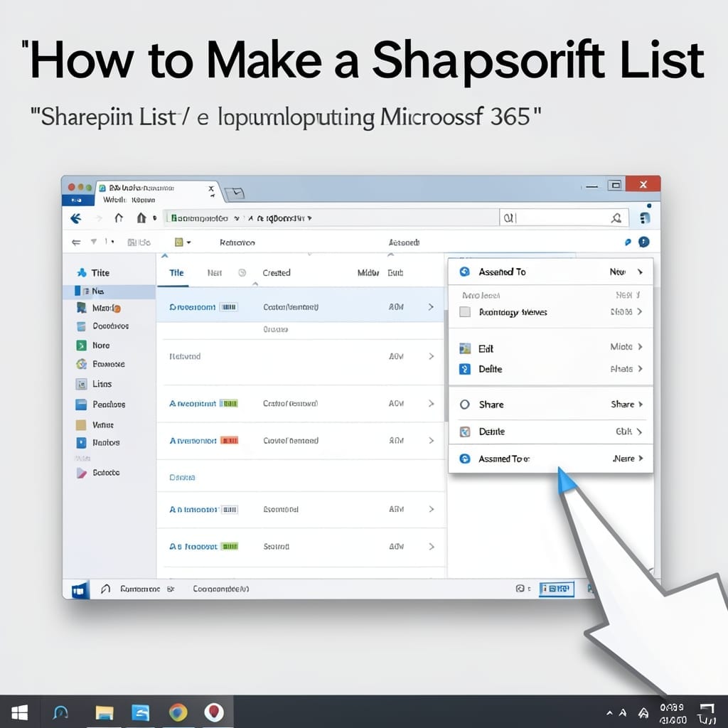The width and height of the screenshot is (728, 728).
Task: Click the home icon beside the address bar
Action: tap(141, 218)
